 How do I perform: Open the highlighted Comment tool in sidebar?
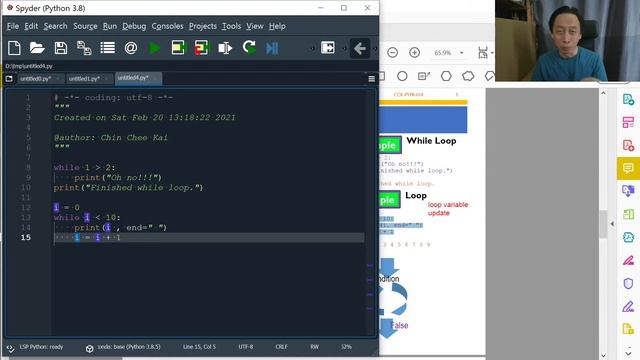628,168
